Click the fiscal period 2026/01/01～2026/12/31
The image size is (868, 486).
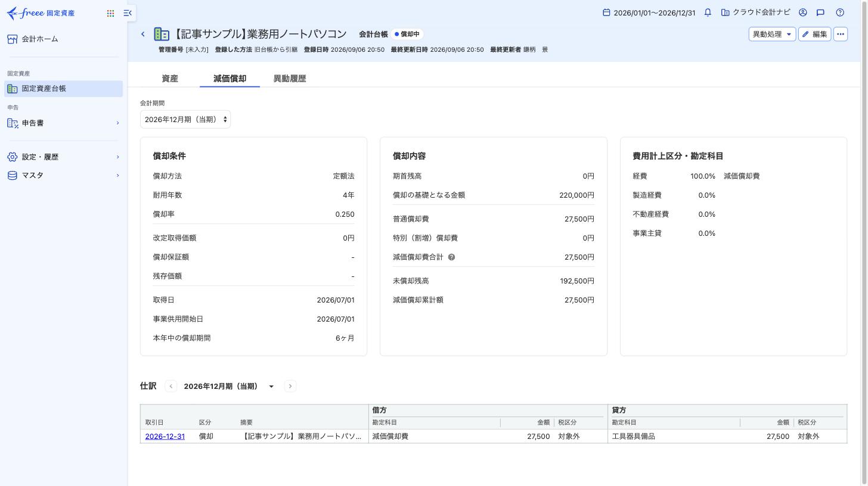pos(649,13)
